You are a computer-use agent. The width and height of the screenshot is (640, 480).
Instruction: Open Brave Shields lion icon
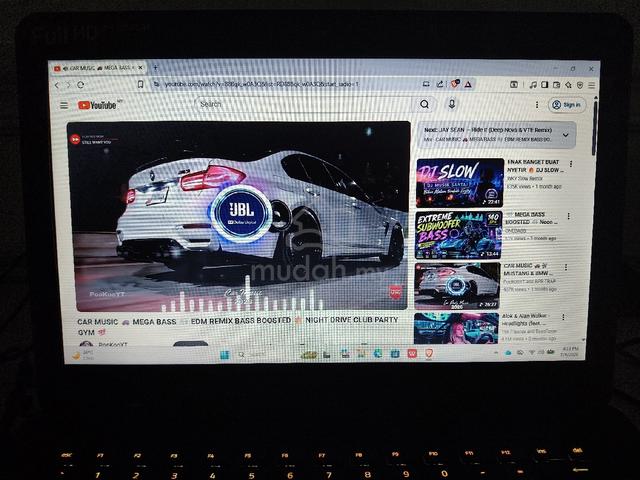[454, 84]
